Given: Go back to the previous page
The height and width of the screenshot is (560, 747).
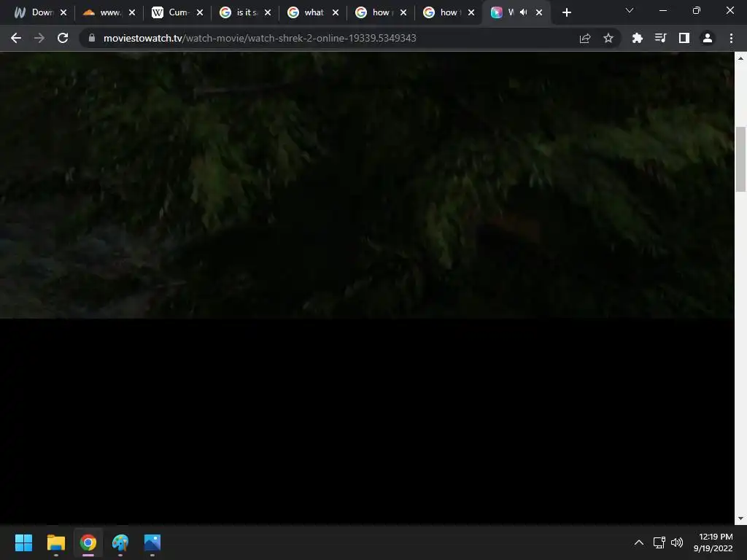Looking at the screenshot, I should coord(16,38).
